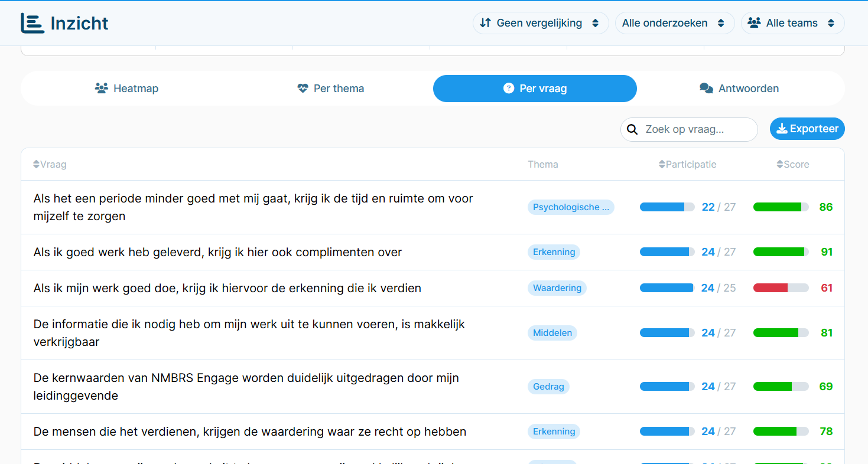
Task: Click the score value 91
Action: 827,252
